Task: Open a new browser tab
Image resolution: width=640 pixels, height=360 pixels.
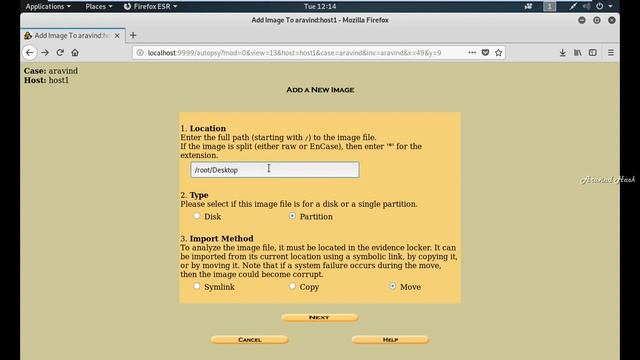Action: [133, 36]
